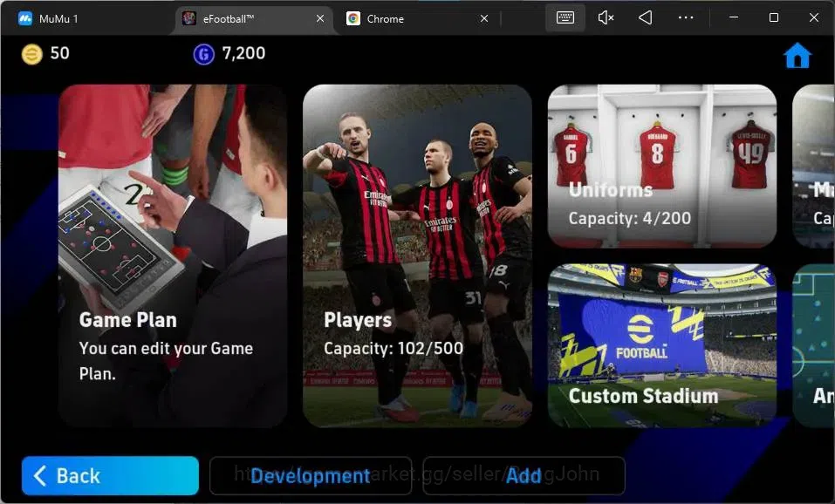Tap the GP currency icon
Screen dimensions: 835x504
coord(203,54)
